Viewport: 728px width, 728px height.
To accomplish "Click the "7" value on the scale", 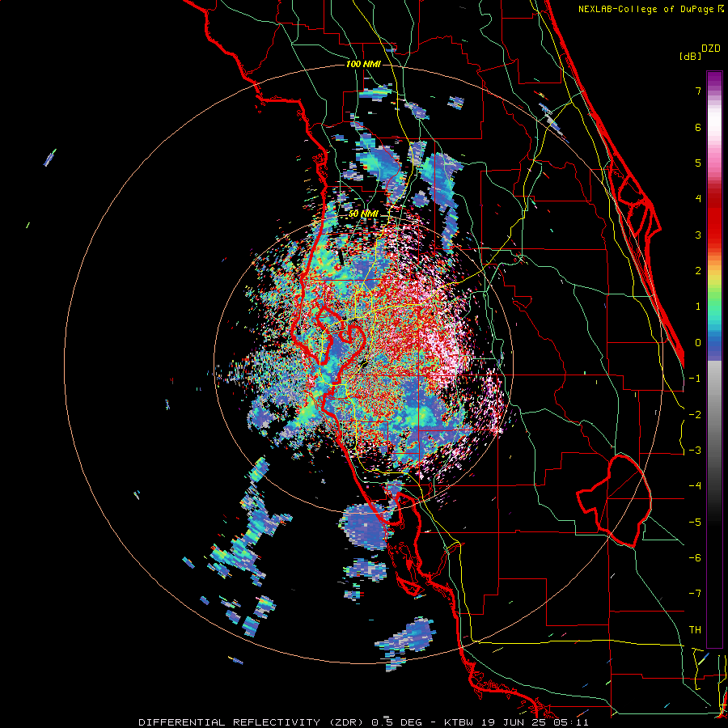I will tap(698, 91).
